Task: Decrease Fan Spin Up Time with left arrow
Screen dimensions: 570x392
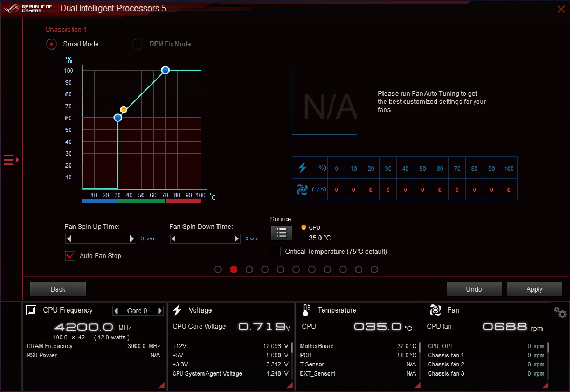Action: click(69, 239)
